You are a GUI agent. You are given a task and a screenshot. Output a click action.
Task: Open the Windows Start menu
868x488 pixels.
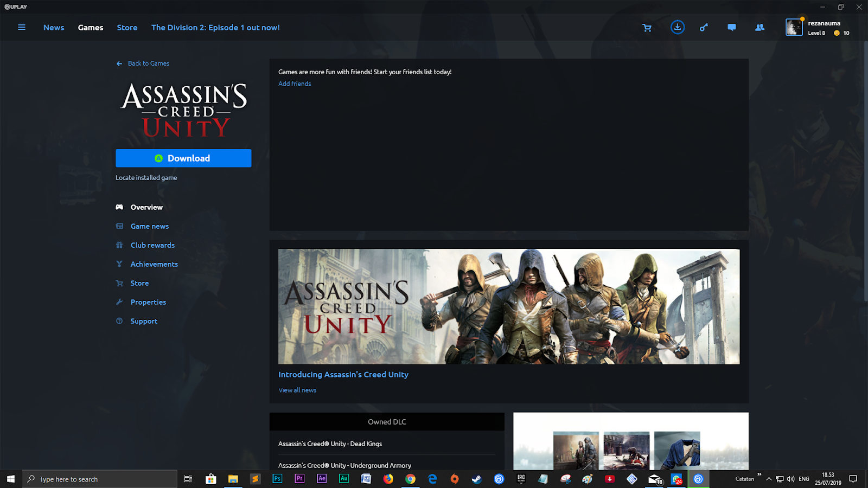11,479
